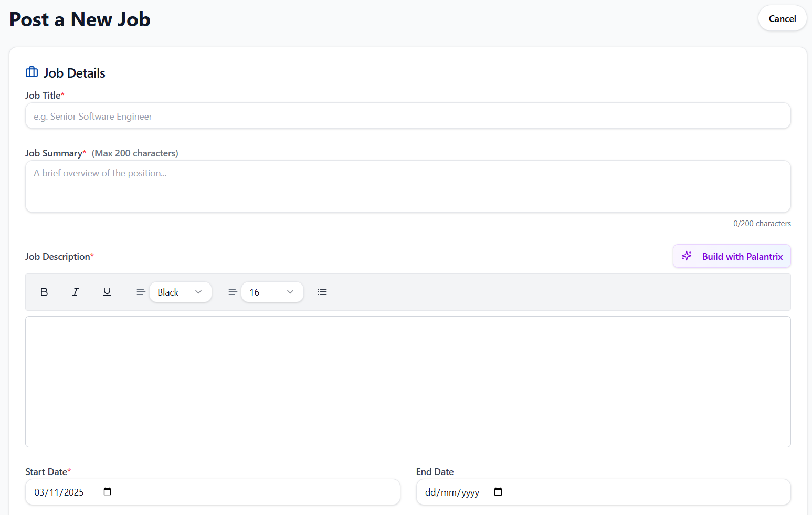Click the lines icon before font size 16
The image size is (812, 515).
click(x=233, y=292)
